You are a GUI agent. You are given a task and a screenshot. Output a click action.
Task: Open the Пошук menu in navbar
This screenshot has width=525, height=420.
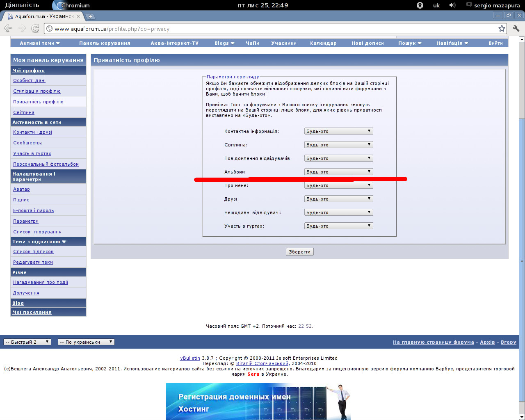tap(409, 43)
